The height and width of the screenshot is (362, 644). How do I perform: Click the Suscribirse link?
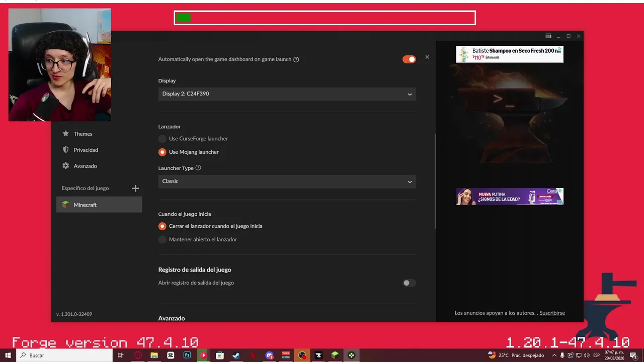(x=552, y=313)
